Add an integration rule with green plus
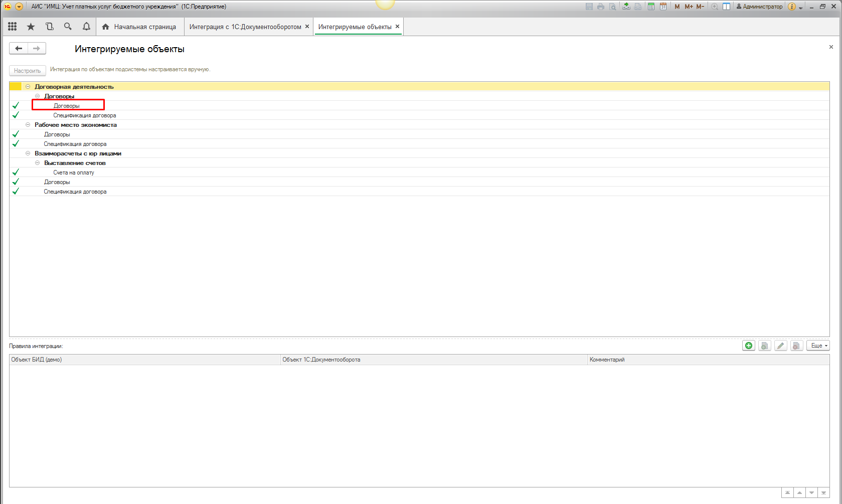This screenshot has height=504, width=842. (749, 346)
